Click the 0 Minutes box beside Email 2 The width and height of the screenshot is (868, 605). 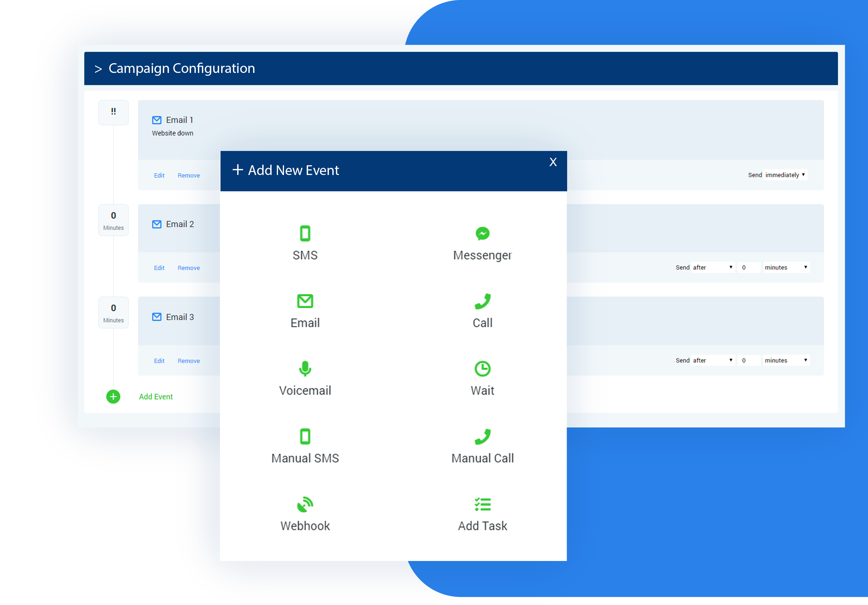click(x=114, y=220)
